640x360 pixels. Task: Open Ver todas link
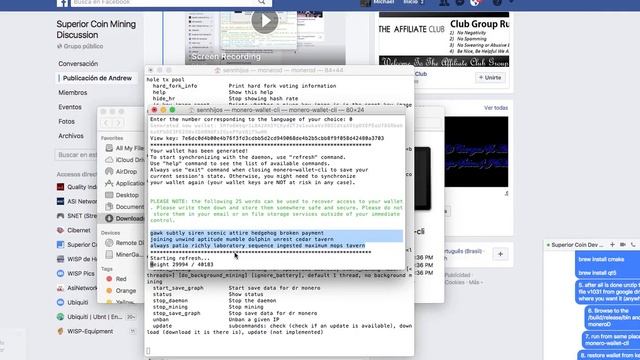pos(496,108)
